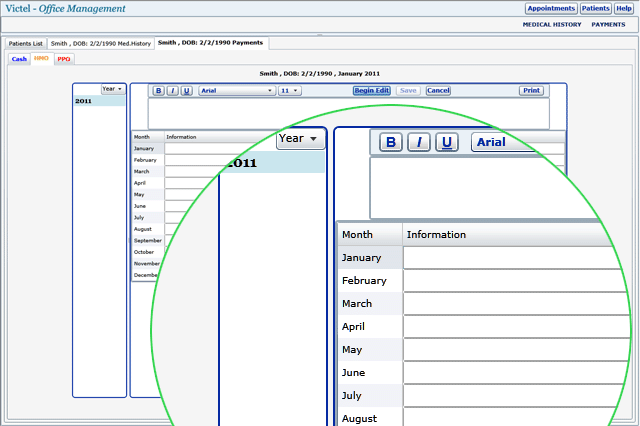The width and height of the screenshot is (640, 426).
Task: Click the Cancel button
Action: [x=438, y=91]
